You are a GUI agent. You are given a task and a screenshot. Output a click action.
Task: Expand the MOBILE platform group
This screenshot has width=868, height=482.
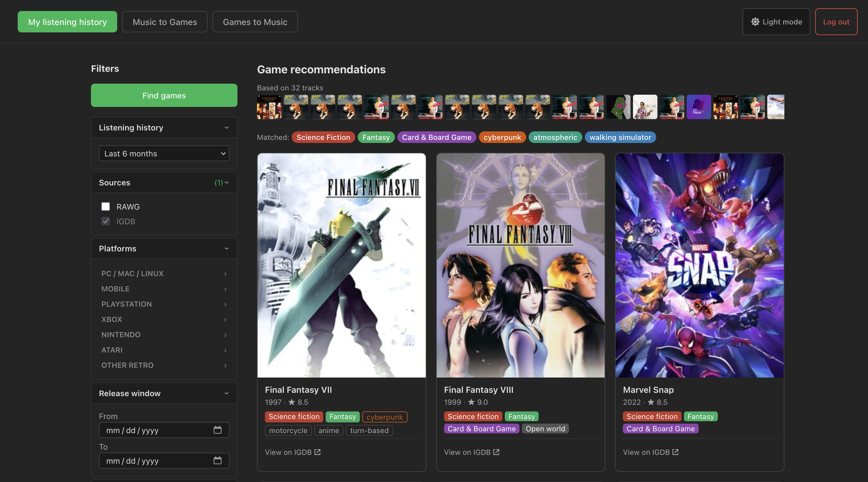click(164, 289)
